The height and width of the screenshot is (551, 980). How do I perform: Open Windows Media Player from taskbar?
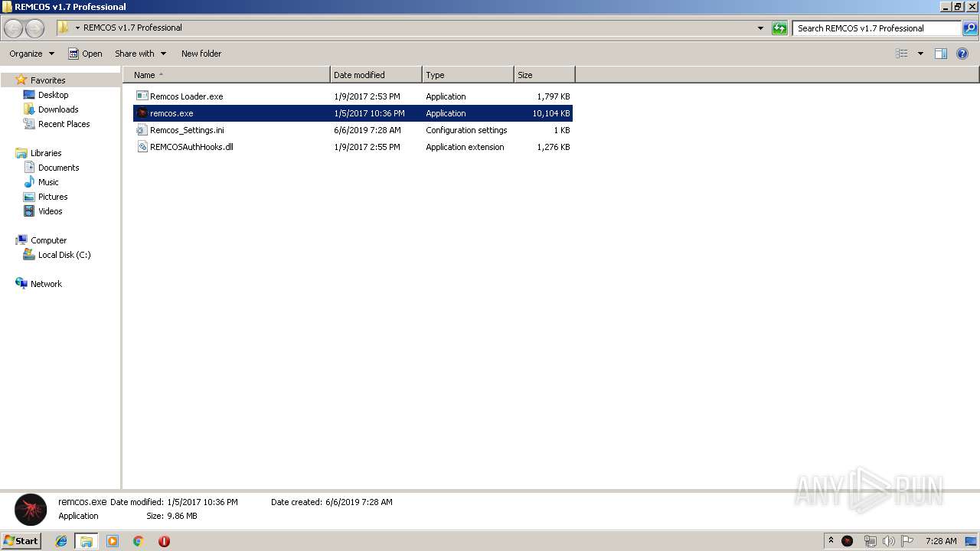tap(113, 541)
